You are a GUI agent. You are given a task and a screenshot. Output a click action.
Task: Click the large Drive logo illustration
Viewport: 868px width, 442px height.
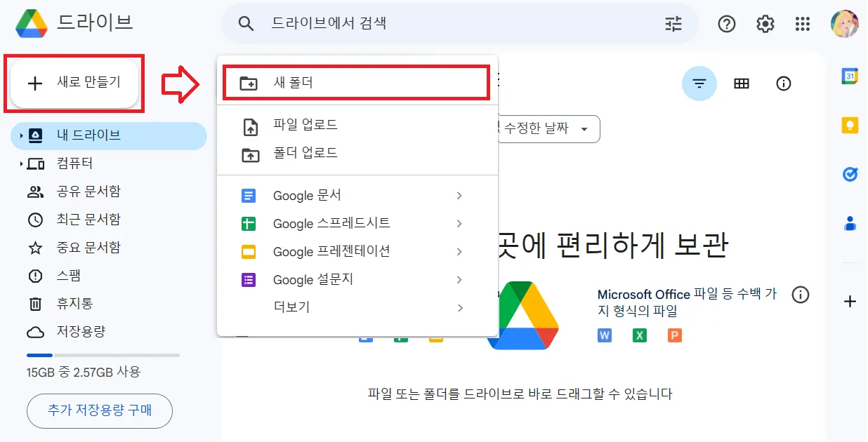coord(523,315)
